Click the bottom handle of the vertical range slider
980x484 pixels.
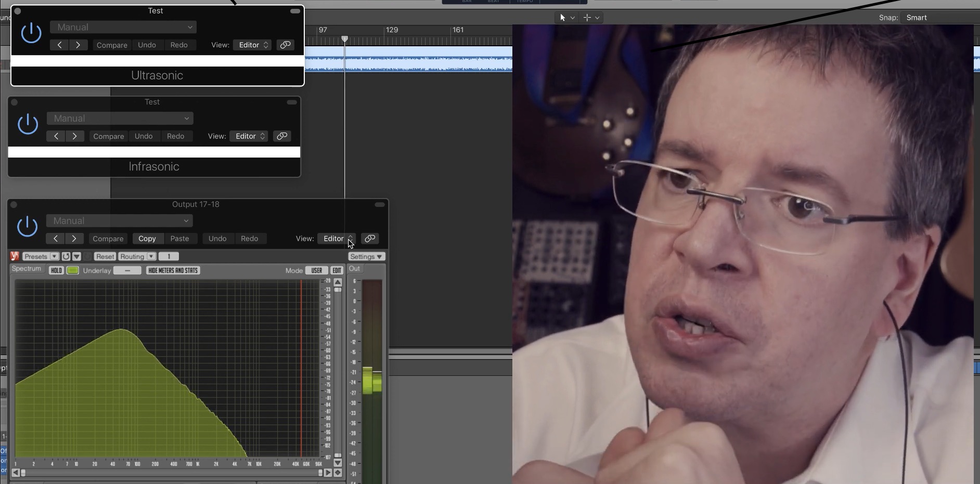pyautogui.click(x=338, y=455)
